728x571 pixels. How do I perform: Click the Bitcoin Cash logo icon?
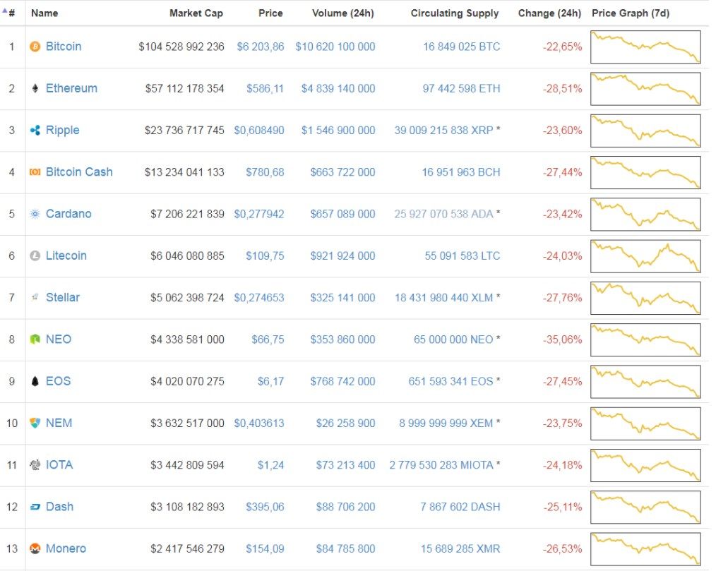coord(35,172)
